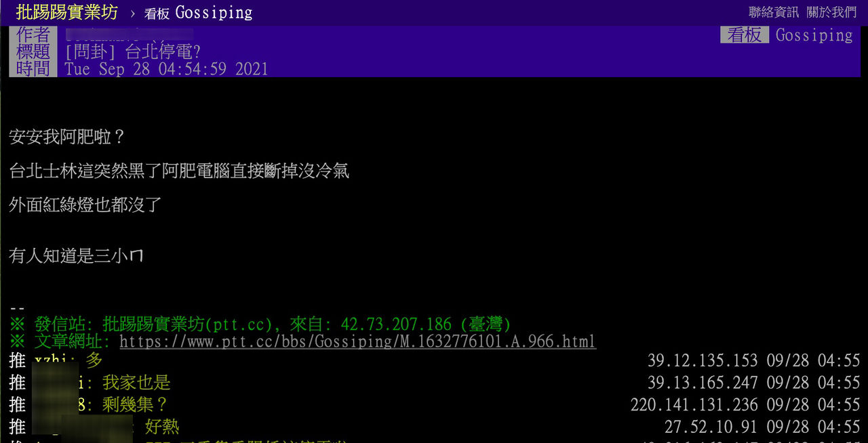The image size is (868, 443).
Task: Click the line 外面紅綠燈也都沒了
Action: click(x=85, y=205)
